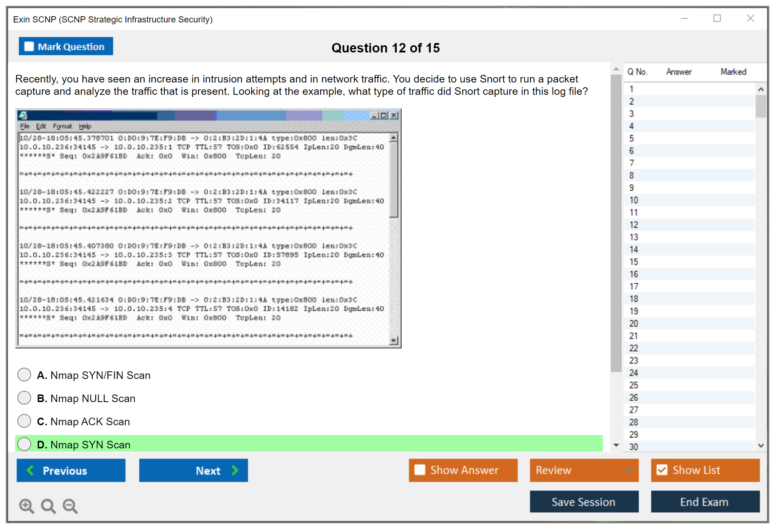
Task: Click the zoom out magnifier icon
Action: click(70, 506)
